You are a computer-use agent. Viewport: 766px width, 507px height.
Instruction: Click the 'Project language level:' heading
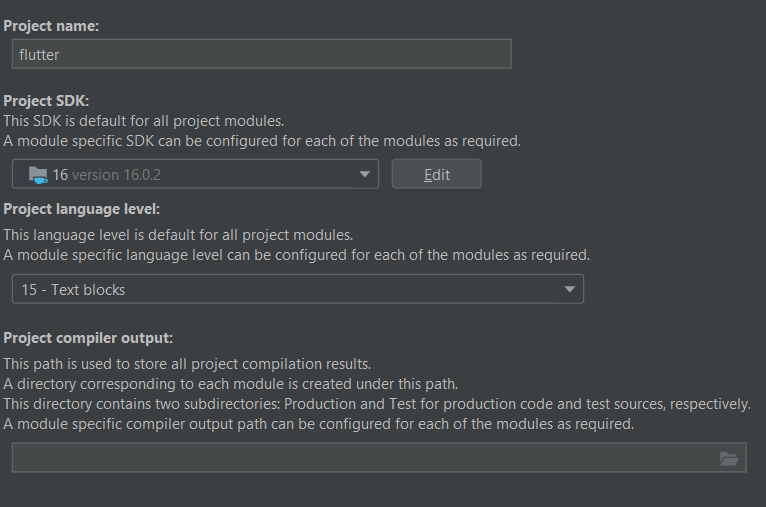pos(82,209)
